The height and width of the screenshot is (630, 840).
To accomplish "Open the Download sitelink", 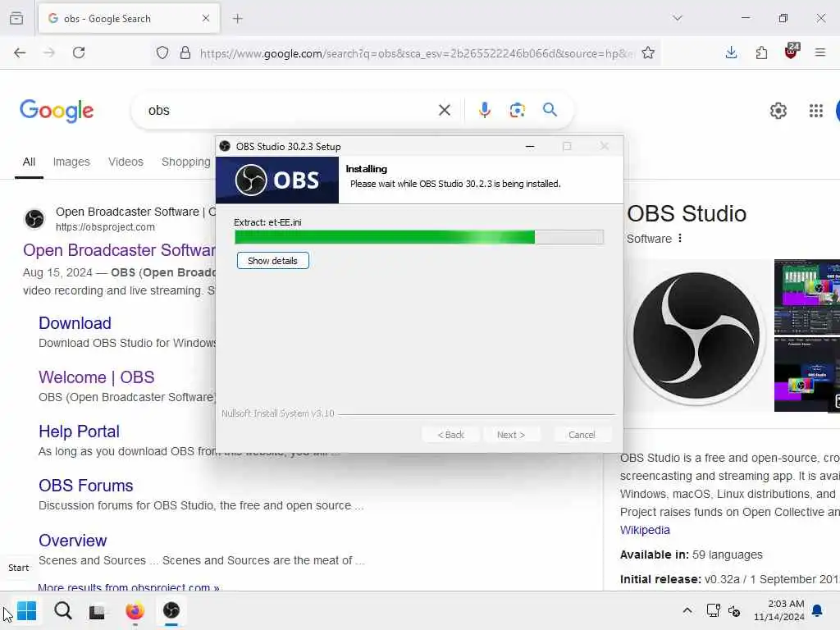I will pyautogui.click(x=75, y=323).
